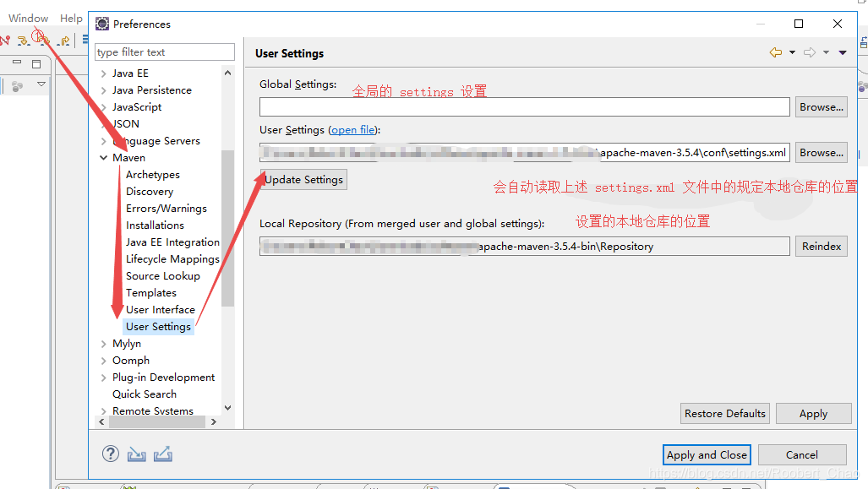Expand the Plug-in Development node
Screen dimensions: 868x489
click(103, 378)
